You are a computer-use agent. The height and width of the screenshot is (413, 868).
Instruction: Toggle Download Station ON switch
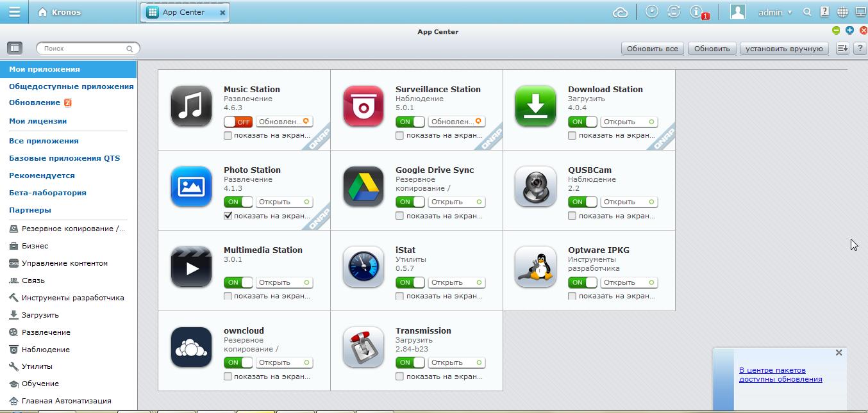pyautogui.click(x=582, y=122)
